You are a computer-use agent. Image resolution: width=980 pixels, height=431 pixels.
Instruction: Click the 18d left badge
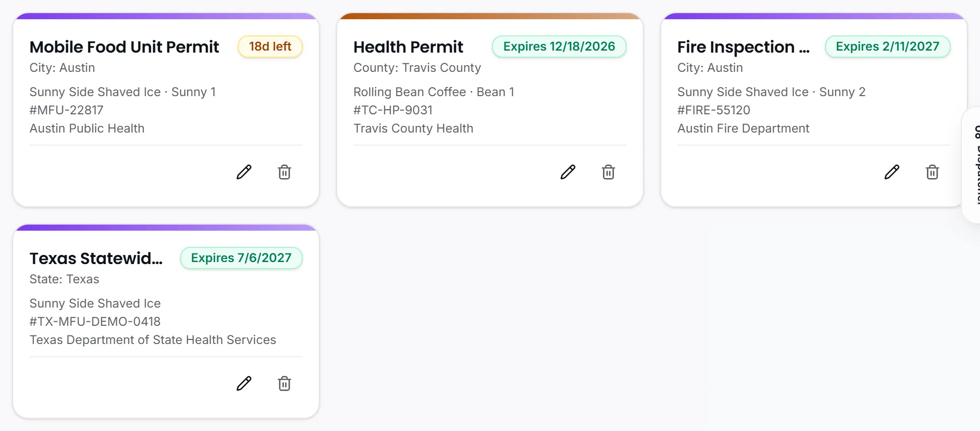270,47
